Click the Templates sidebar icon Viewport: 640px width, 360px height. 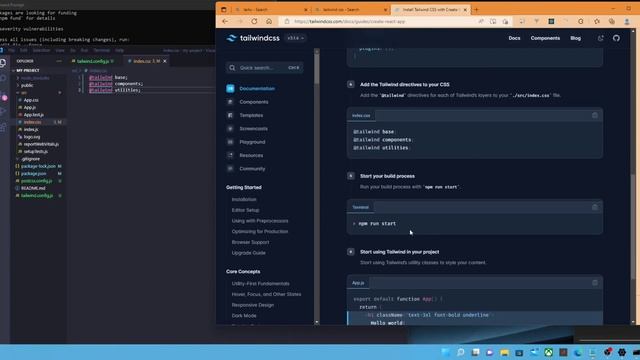click(230, 115)
